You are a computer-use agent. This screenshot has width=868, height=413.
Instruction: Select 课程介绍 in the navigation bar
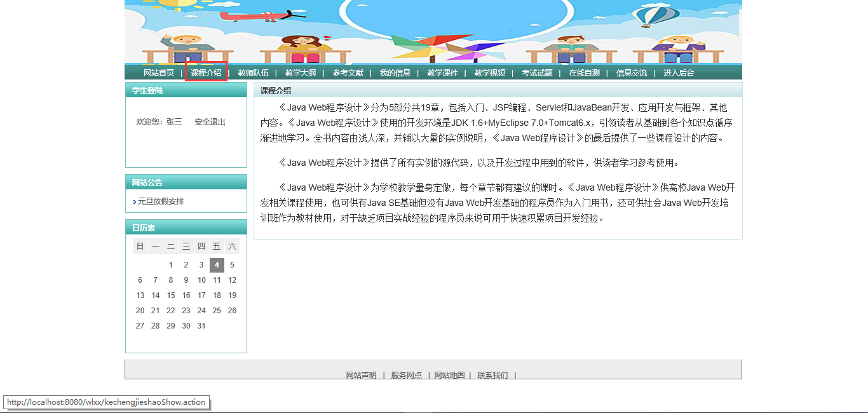207,73
